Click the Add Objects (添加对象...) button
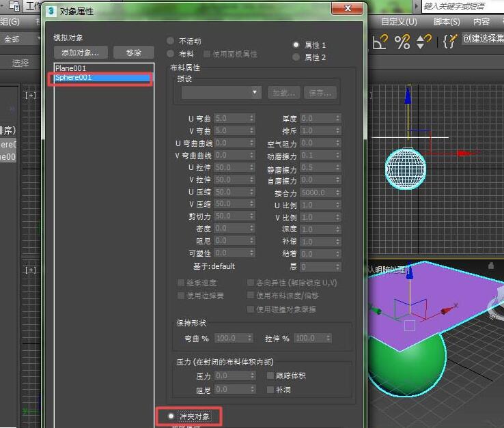This screenshot has width=504, height=428. pos(80,53)
